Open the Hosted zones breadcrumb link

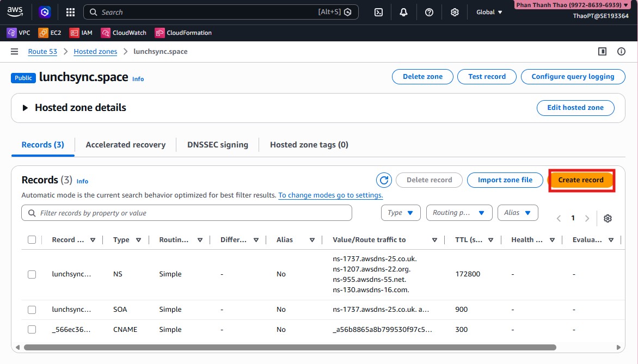[x=95, y=51]
